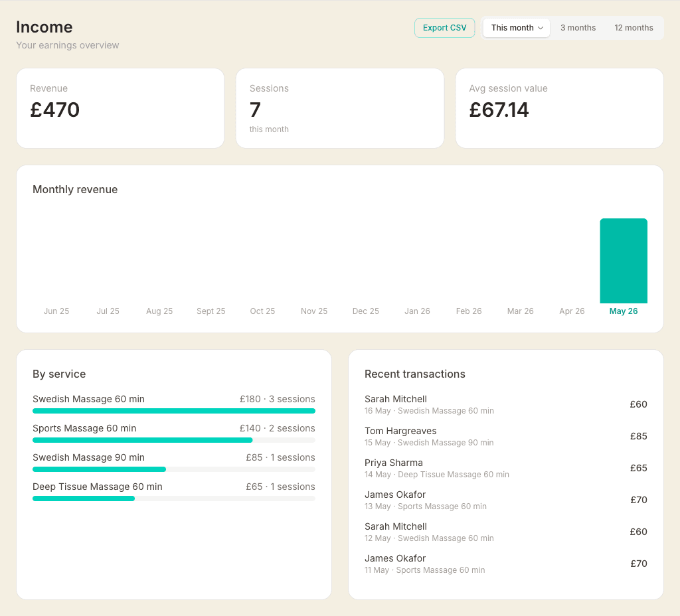Select the Swedish Massage 60 min service label
Image resolution: width=680 pixels, height=616 pixels.
pos(88,399)
